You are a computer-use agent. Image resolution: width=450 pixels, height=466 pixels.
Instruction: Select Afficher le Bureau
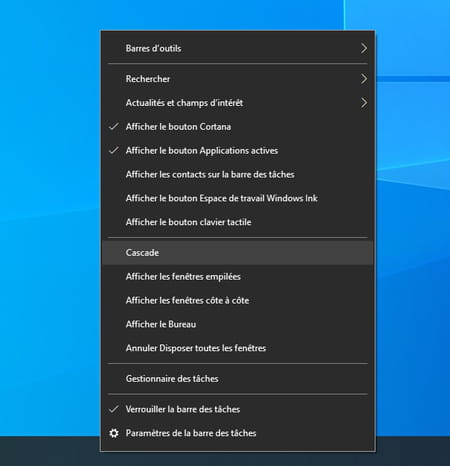click(x=238, y=324)
